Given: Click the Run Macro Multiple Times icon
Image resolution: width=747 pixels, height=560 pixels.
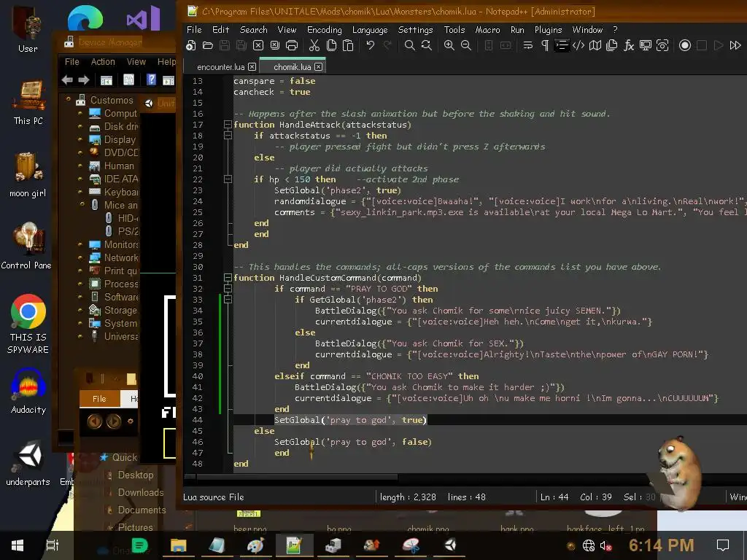Looking at the screenshot, I should pos(735,45).
